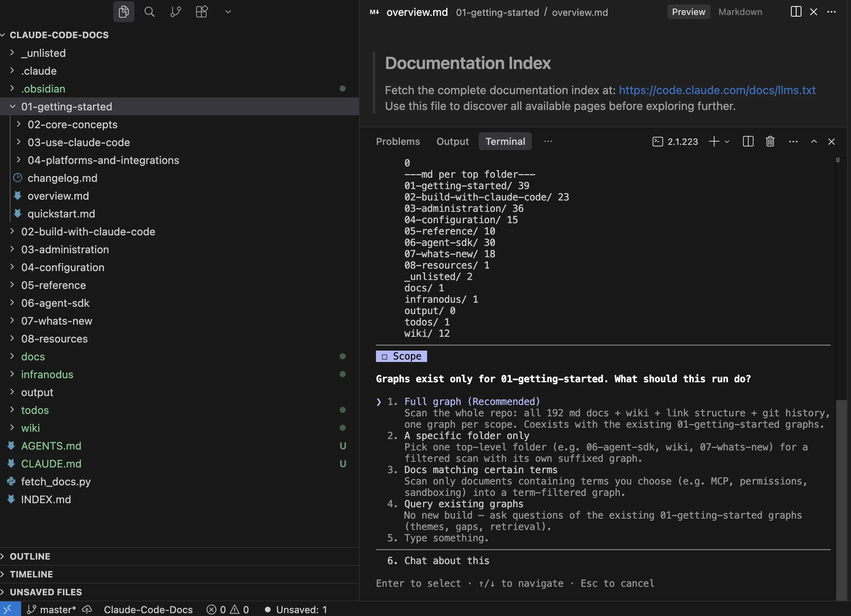
Task: Open quickstart.md file
Action: pos(179,213)
